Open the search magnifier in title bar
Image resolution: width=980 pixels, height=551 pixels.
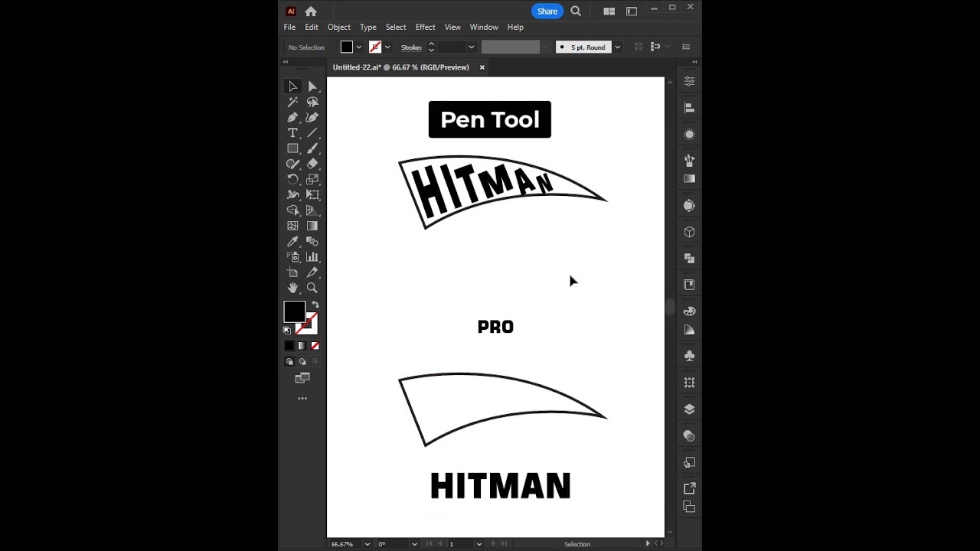[576, 11]
